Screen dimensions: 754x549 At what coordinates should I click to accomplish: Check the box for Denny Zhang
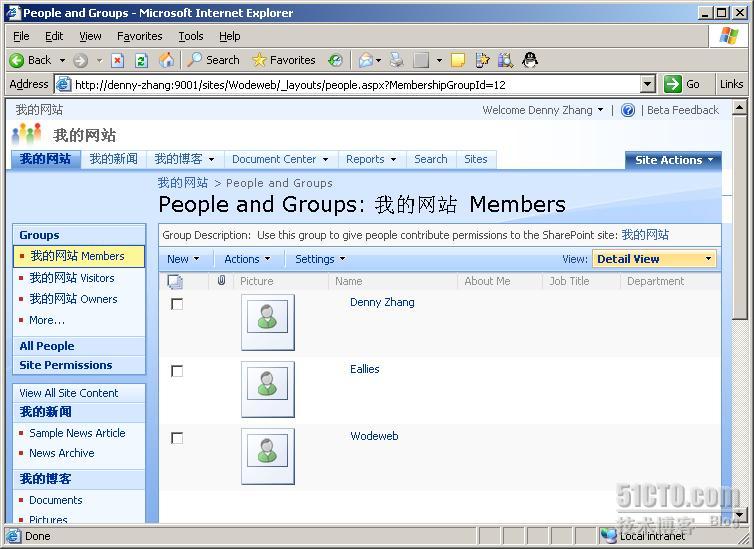[x=177, y=304]
